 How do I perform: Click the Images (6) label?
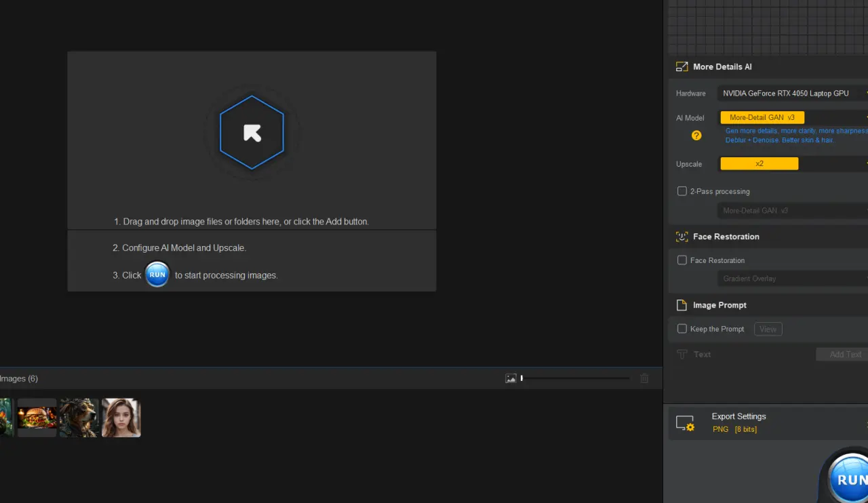pos(19,378)
